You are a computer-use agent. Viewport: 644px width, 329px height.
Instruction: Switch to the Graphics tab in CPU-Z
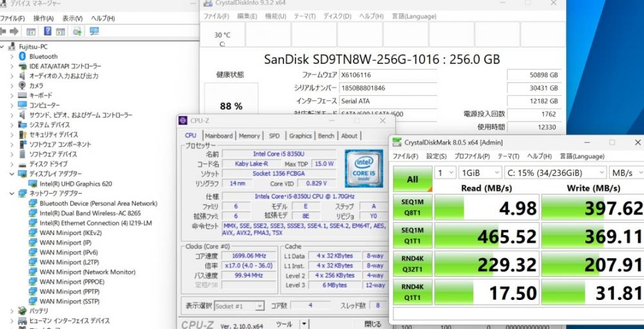(300, 136)
